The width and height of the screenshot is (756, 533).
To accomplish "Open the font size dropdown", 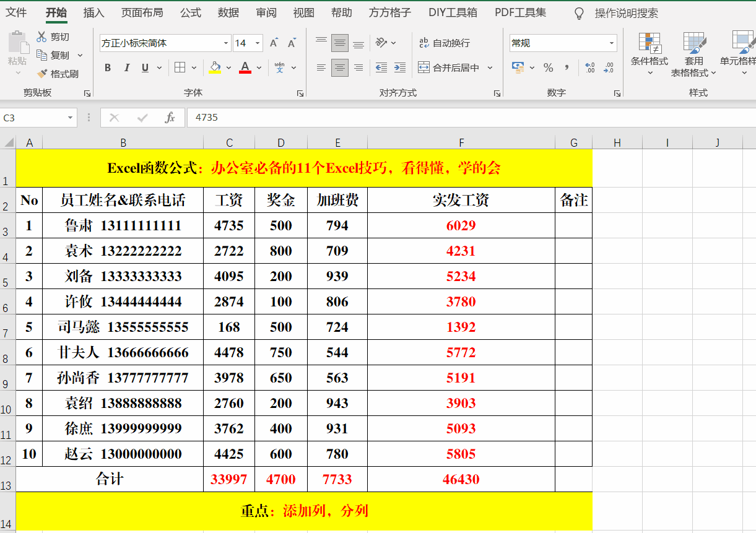I will 258,43.
